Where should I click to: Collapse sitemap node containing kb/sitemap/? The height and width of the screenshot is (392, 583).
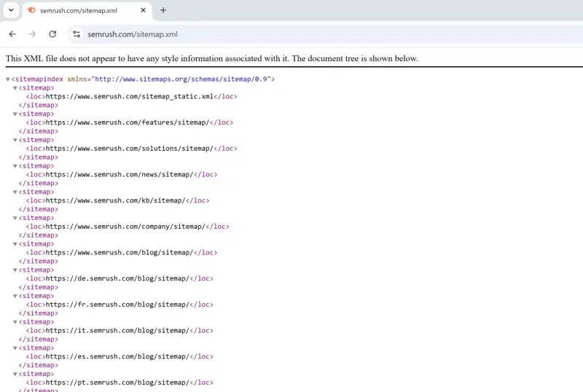15,192
